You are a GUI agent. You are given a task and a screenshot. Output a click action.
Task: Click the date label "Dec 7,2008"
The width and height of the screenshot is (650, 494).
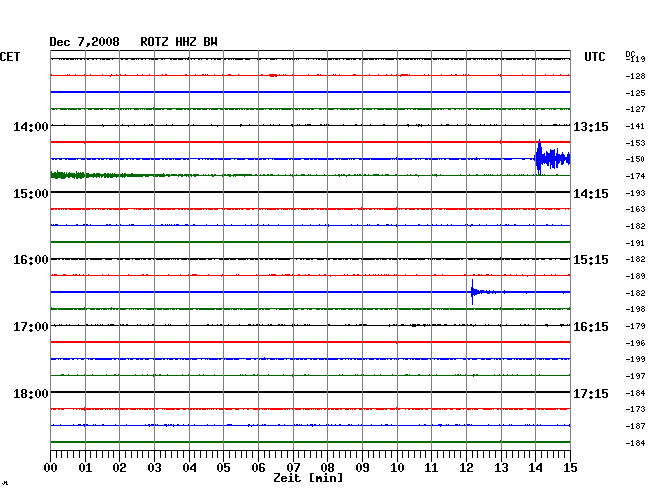pyautogui.click(x=84, y=42)
